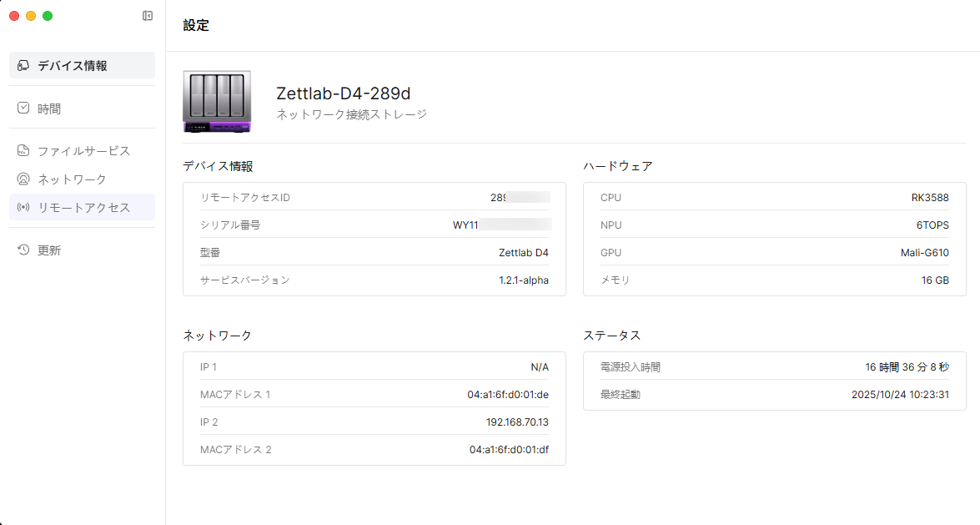Select 更新 in the sidebar
Screen dimensions: 980x525
click(49, 250)
